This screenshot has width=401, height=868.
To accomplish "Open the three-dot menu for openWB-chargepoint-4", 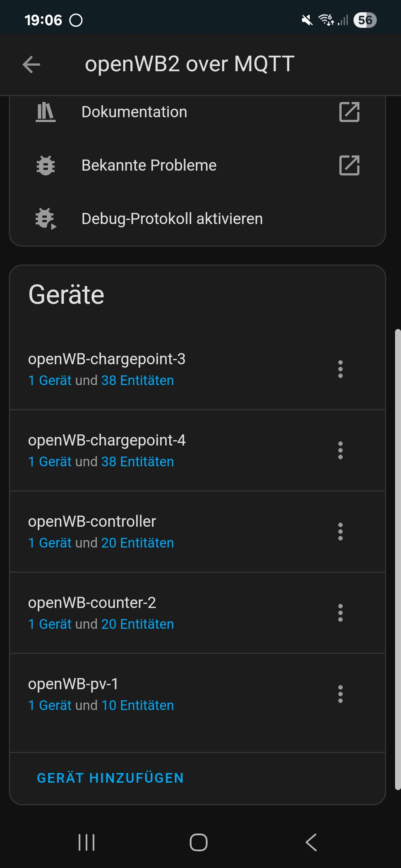I will pyautogui.click(x=340, y=450).
